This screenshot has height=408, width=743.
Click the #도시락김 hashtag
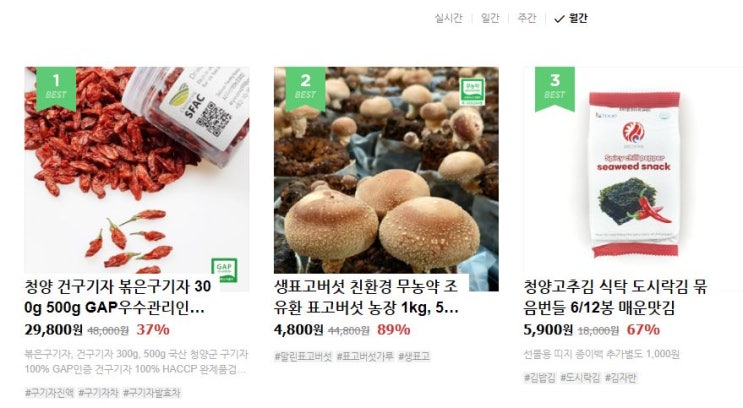pyautogui.click(x=580, y=378)
